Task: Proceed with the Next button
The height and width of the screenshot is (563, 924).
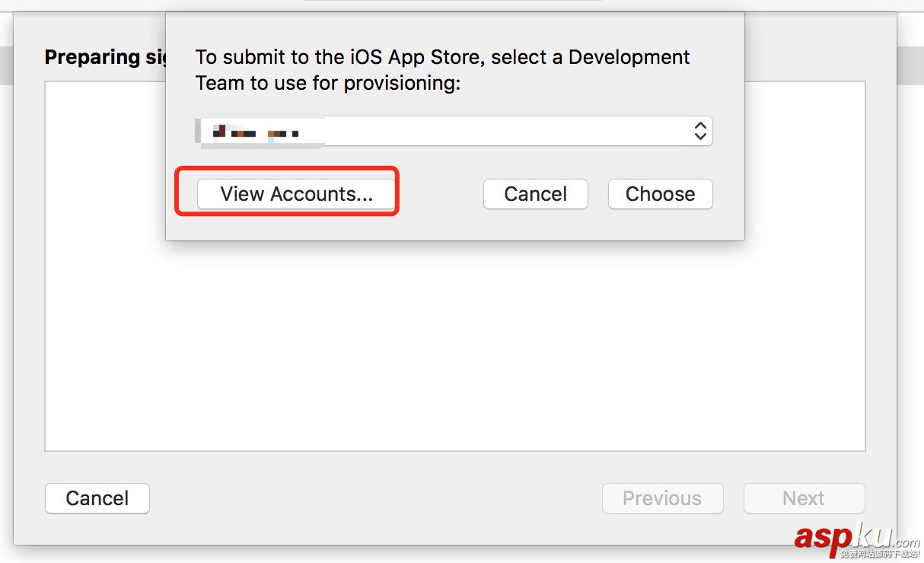Action: click(804, 498)
